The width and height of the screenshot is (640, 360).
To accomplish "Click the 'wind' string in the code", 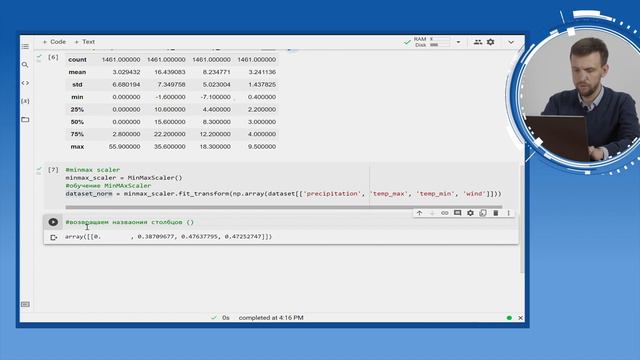I will [474, 193].
